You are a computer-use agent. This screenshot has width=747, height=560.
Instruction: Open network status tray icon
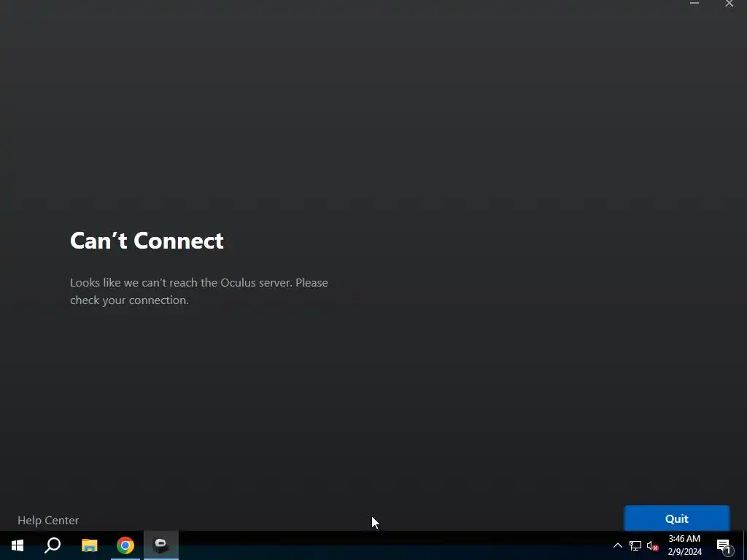(x=635, y=545)
